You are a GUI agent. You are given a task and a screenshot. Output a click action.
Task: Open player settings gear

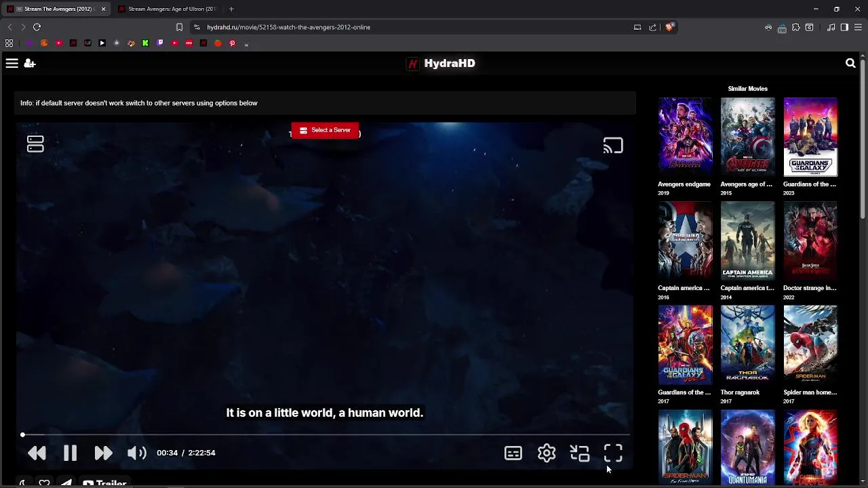point(547,453)
